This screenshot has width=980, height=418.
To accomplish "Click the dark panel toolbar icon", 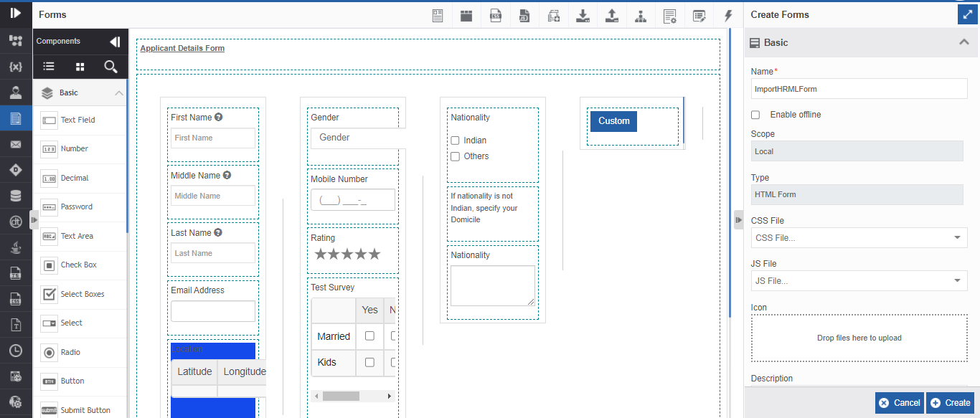I will point(466,15).
